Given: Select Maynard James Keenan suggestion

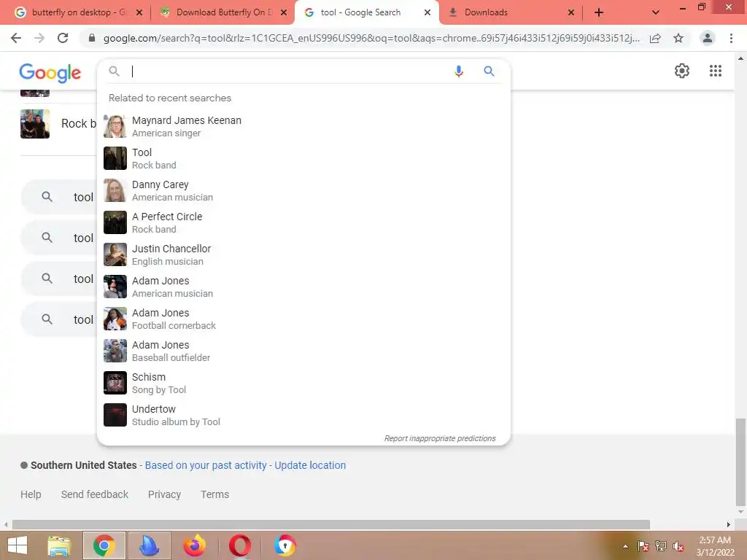Looking at the screenshot, I should (303, 127).
